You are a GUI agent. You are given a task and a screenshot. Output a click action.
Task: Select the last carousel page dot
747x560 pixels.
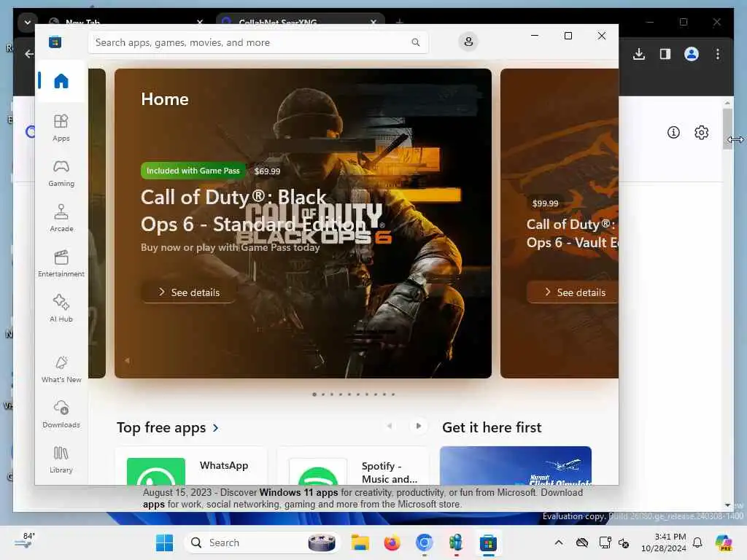click(392, 394)
